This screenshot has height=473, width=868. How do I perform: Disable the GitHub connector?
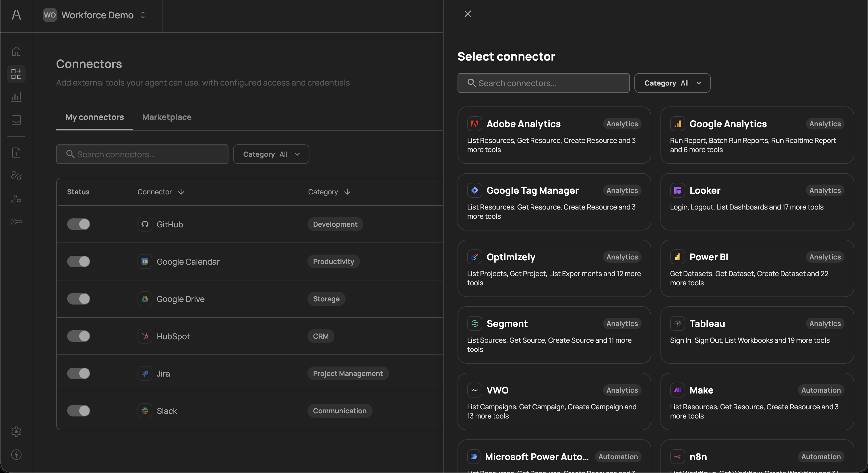pos(79,224)
